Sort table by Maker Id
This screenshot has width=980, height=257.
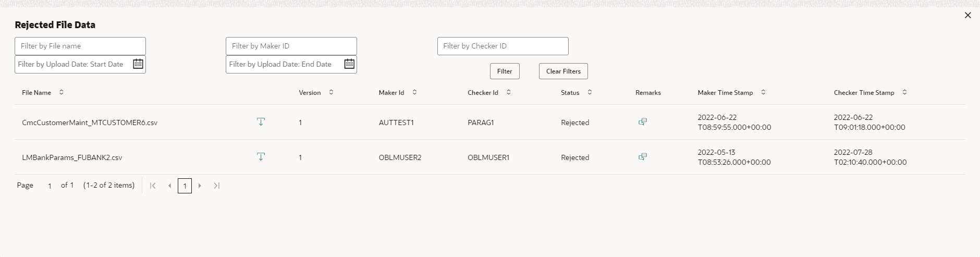coord(414,92)
